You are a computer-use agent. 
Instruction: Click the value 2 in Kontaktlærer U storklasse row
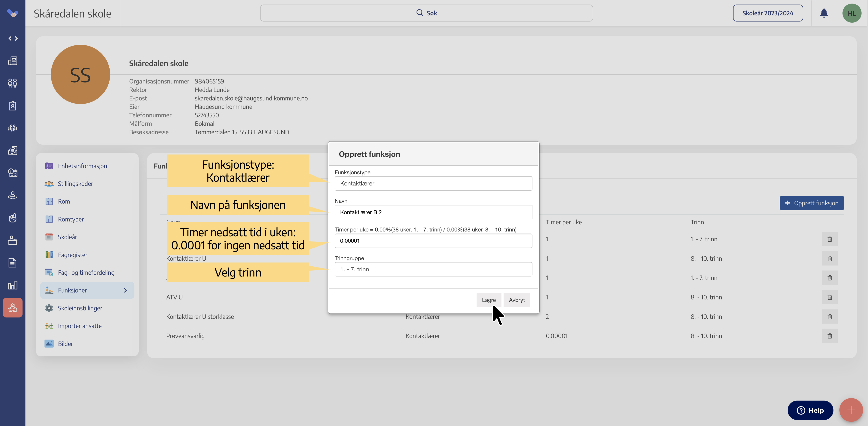coord(547,317)
